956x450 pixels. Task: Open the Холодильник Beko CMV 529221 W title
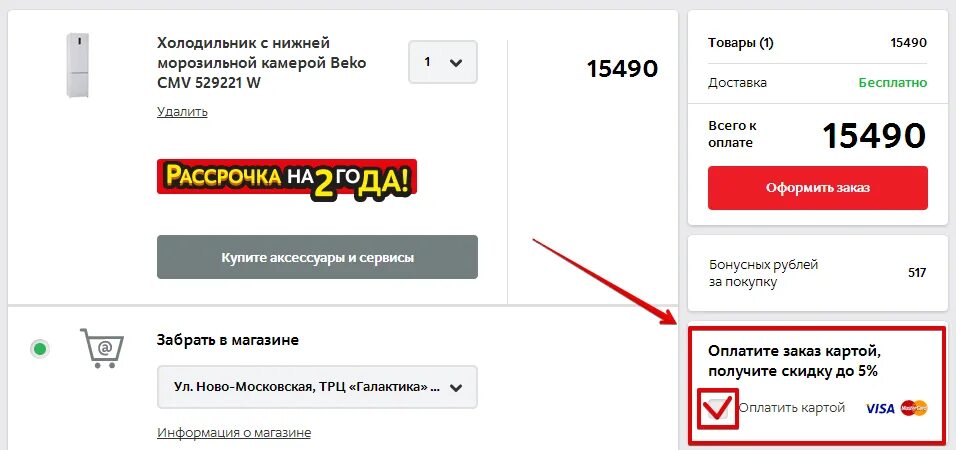coord(262,63)
